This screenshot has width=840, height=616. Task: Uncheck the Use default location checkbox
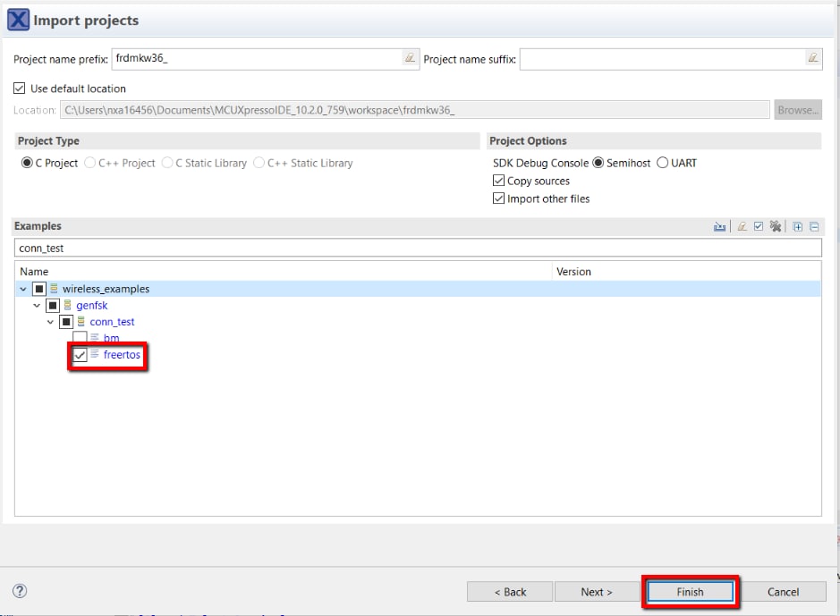click(20, 89)
